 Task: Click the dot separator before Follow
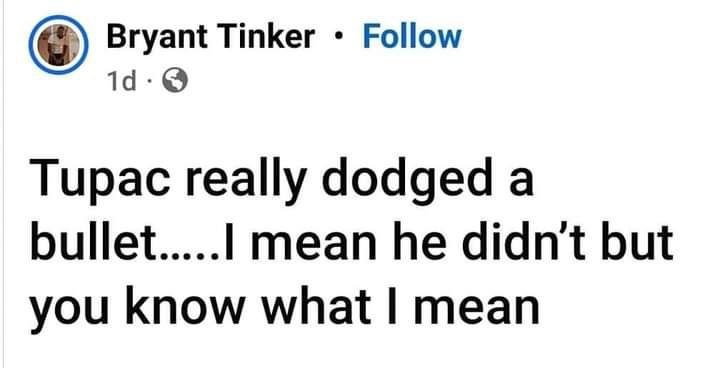click(339, 37)
